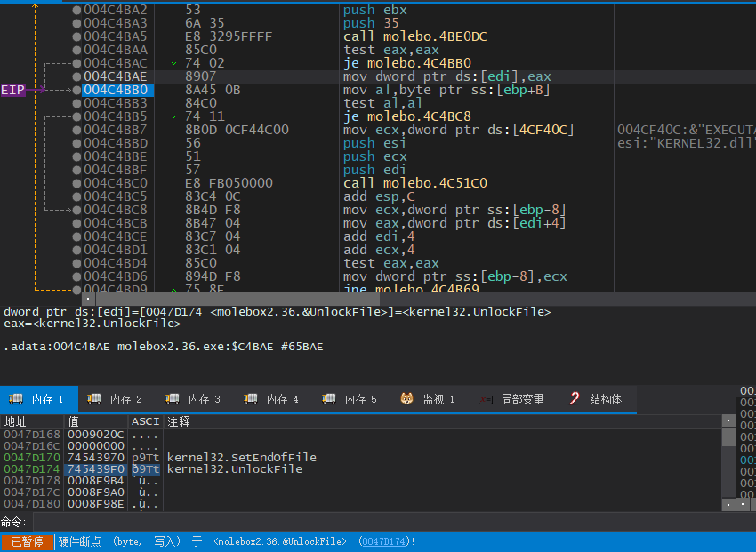Click the memory dump scrollbar up arrow
Screen dimensions: 756x552
coord(728,420)
